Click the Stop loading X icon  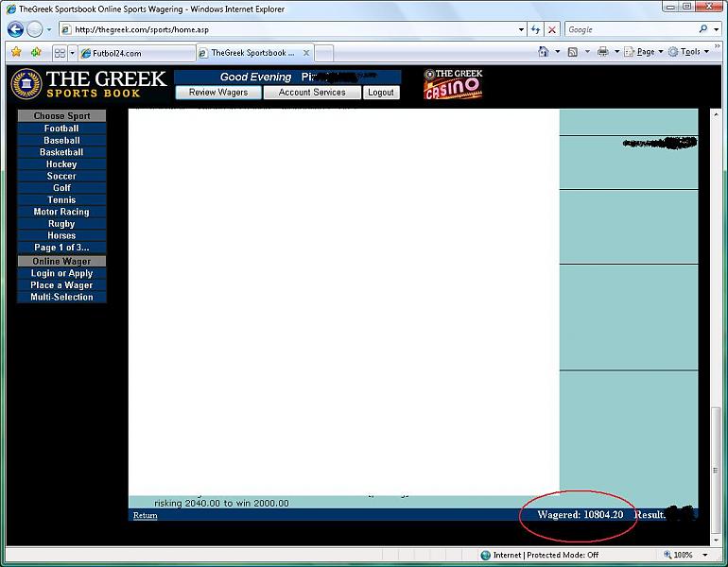click(552, 29)
